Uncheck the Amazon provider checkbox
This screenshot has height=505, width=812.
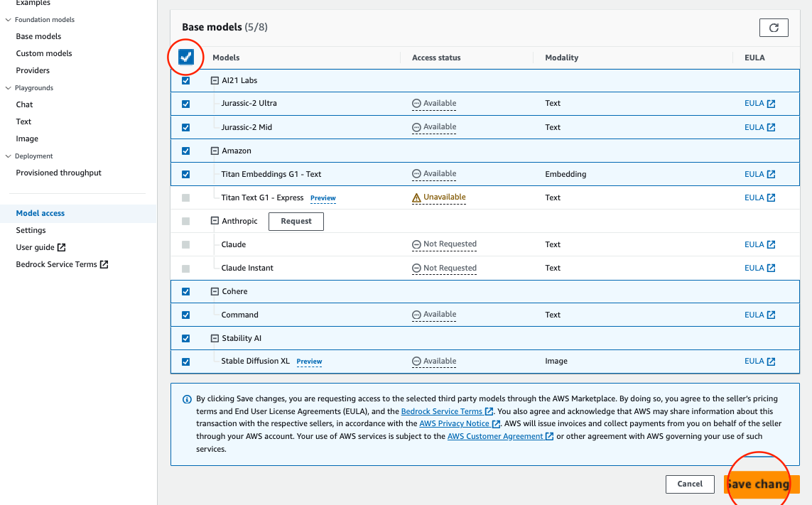(186, 151)
